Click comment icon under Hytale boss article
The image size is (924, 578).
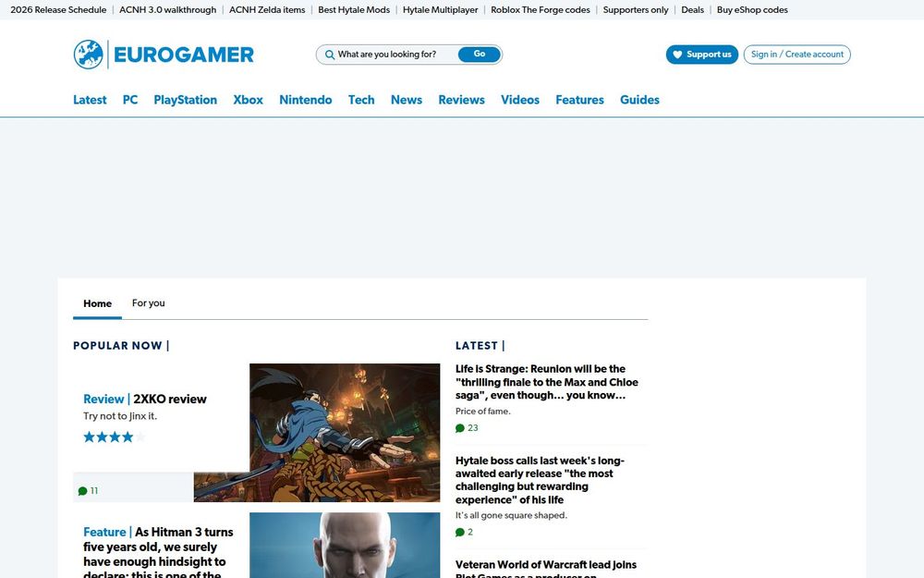pyautogui.click(x=460, y=532)
